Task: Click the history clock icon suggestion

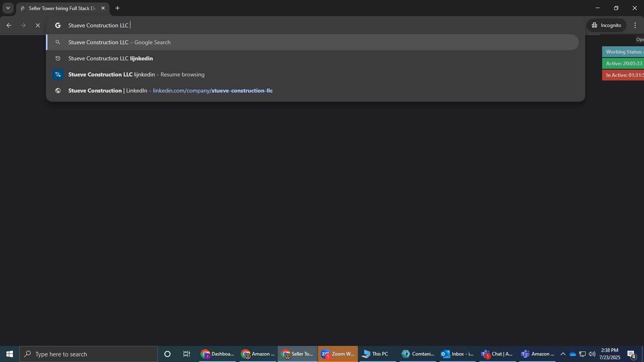Action: pos(58,58)
